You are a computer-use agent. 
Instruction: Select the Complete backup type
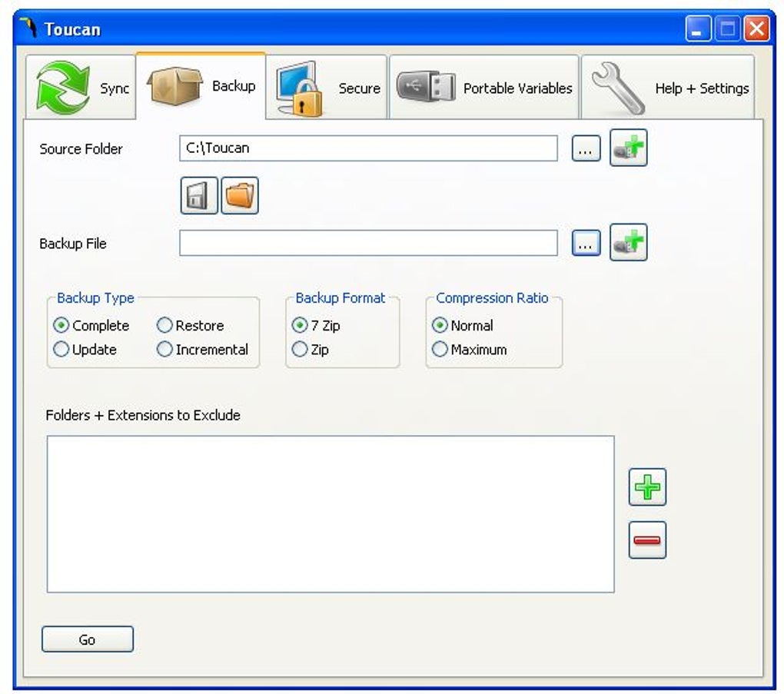pyautogui.click(x=91, y=326)
